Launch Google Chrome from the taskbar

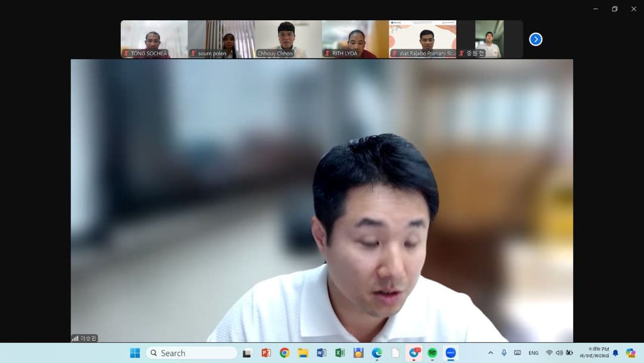pyautogui.click(x=284, y=353)
